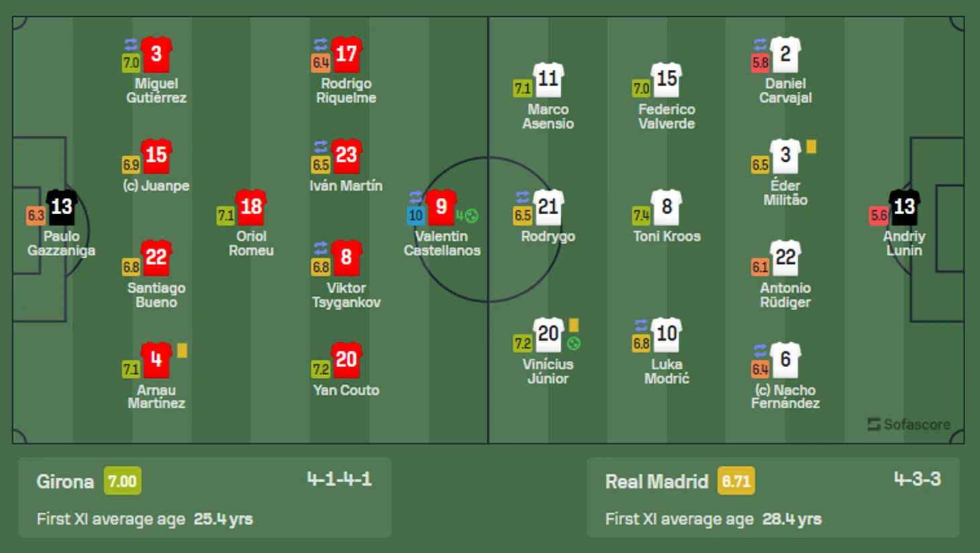Image resolution: width=980 pixels, height=553 pixels.
Task: Click the Sofascore logo watermark
Action: [909, 424]
